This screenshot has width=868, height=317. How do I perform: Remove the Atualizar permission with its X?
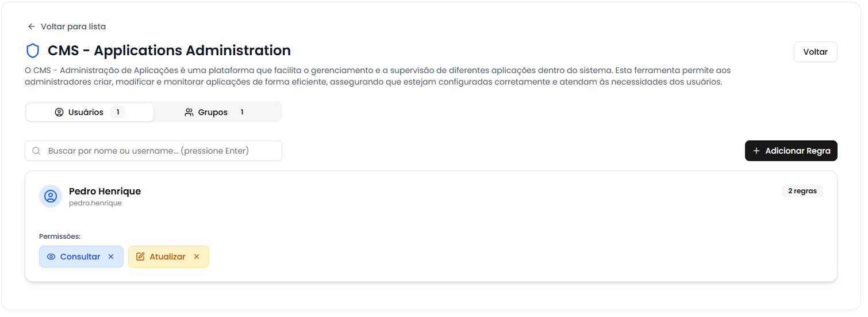point(197,257)
